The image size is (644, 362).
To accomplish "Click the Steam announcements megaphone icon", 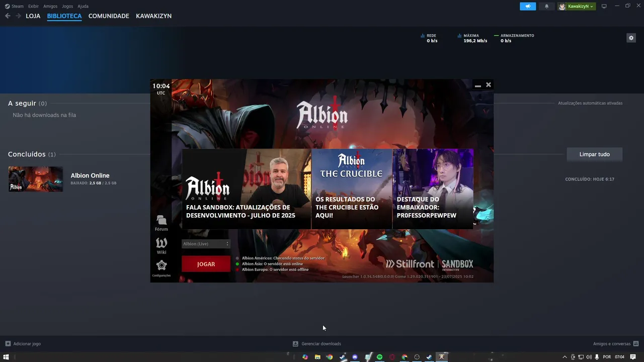I will pyautogui.click(x=528, y=6).
